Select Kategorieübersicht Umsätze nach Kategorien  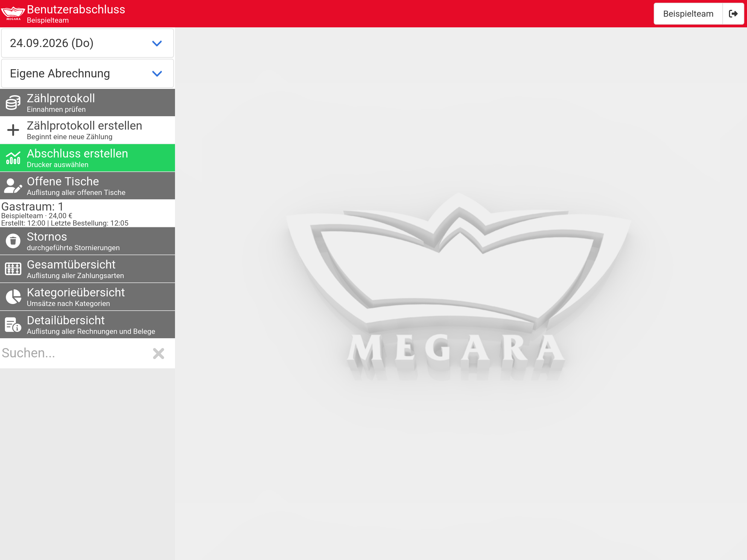pyautogui.click(x=87, y=297)
